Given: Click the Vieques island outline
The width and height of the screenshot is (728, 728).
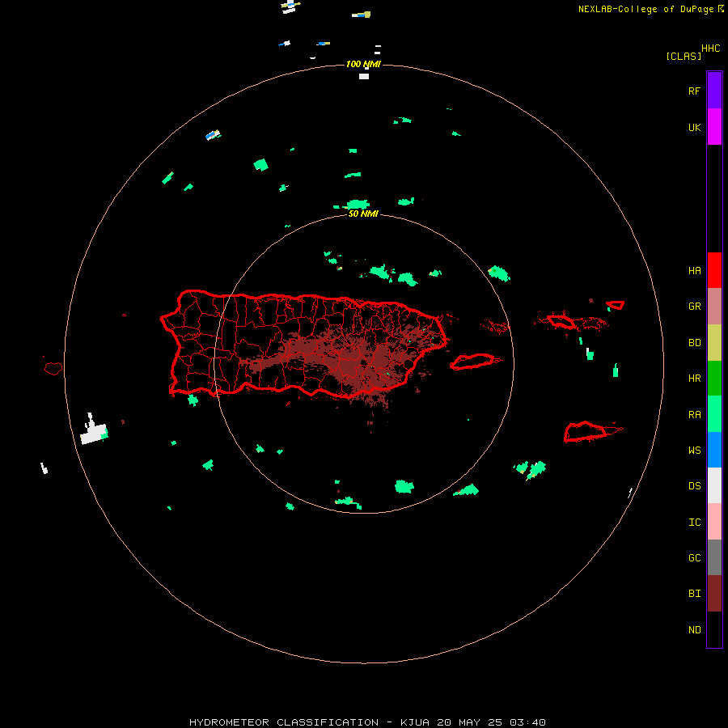Looking at the screenshot, I should pyautogui.click(x=472, y=362).
